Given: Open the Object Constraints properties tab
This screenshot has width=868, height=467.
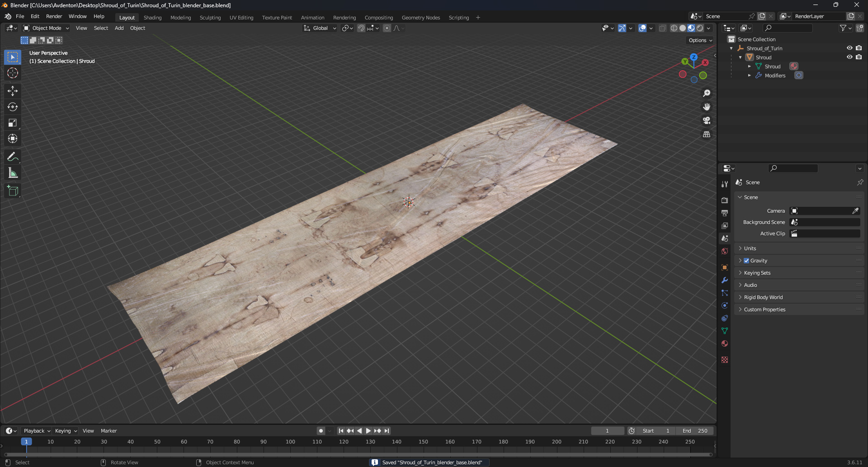Looking at the screenshot, I should coord(725,318).
